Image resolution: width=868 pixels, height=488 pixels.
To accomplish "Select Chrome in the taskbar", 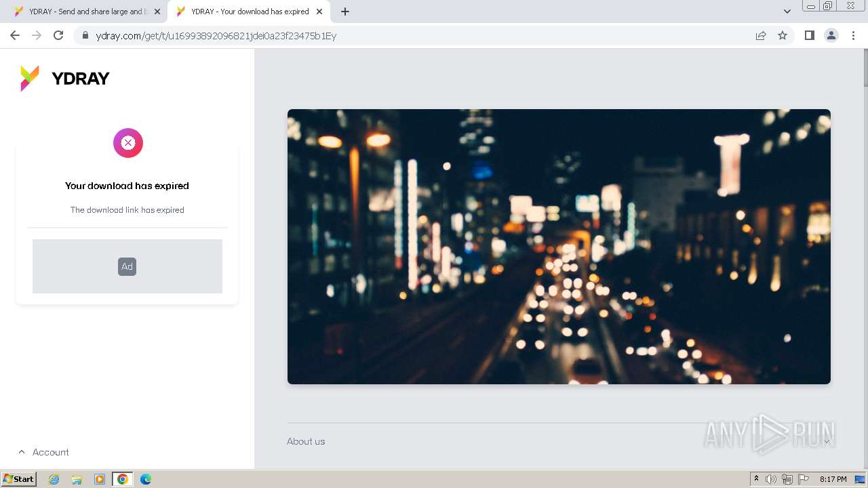I will coord(123,479).
